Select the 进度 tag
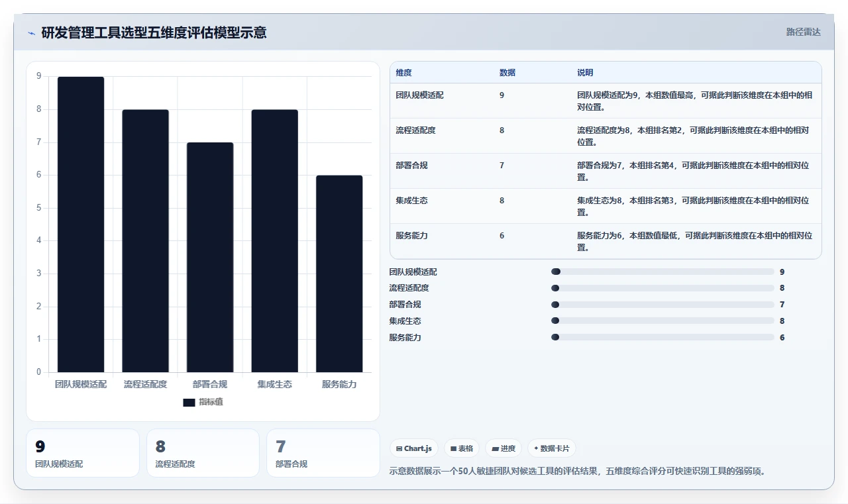The image size is (848, 504). pyautogui.click(x=503, y=448)
